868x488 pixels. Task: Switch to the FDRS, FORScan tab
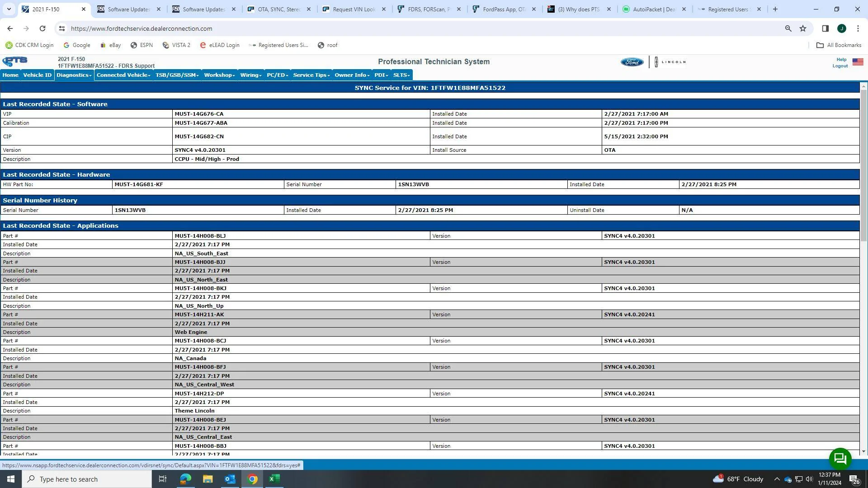click(x=428, y=9)
